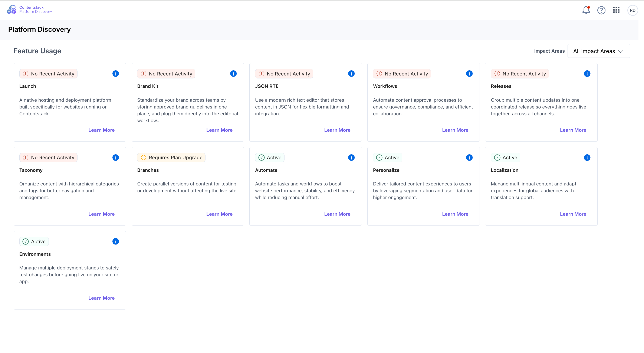Show info for the JSON RTE card
This screenshot has height=353, width=644.
tap(351, 74)
